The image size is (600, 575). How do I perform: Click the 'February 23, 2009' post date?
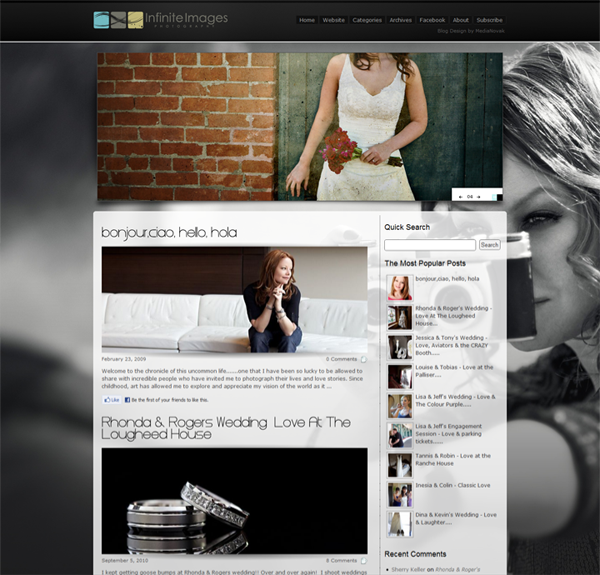click(x=124, y=359)
